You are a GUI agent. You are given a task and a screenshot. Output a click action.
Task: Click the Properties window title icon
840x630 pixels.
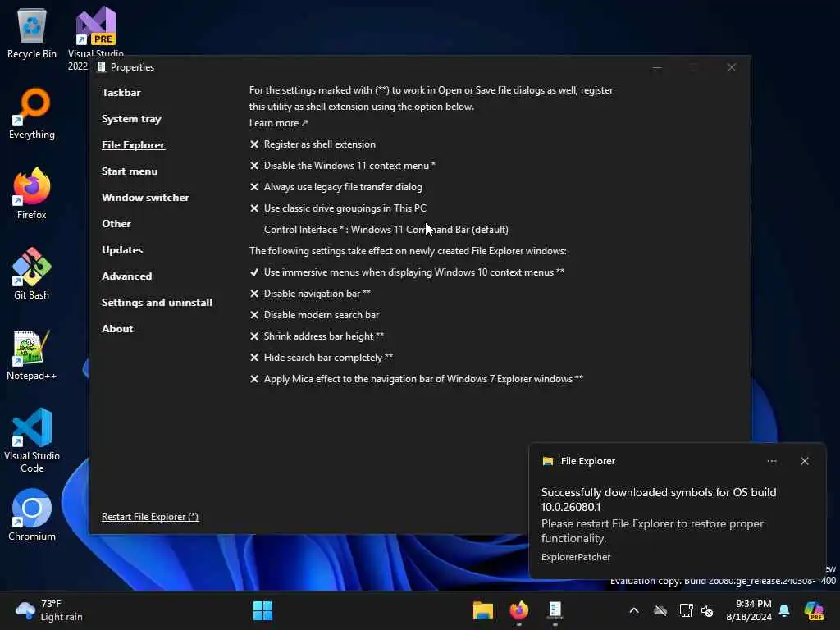(x=101, y=67)
